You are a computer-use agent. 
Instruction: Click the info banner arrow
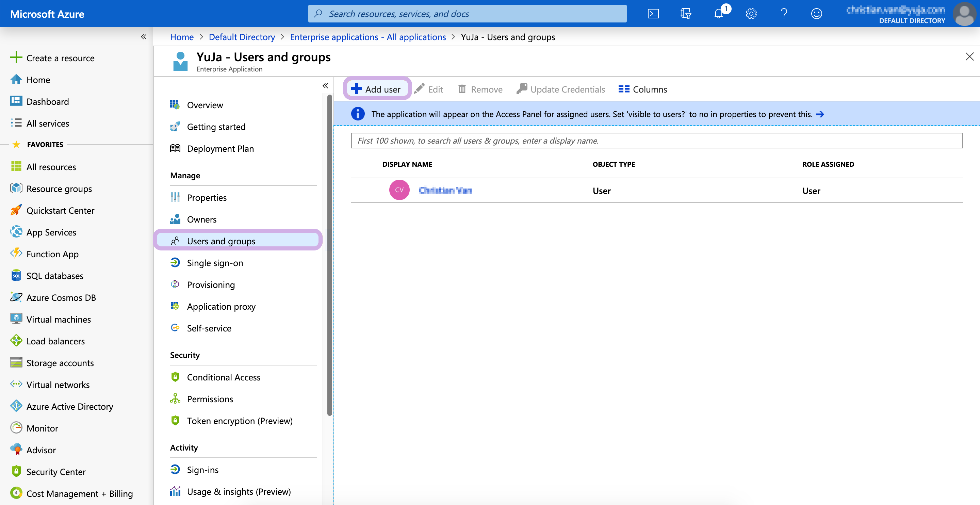coord(820,114)
